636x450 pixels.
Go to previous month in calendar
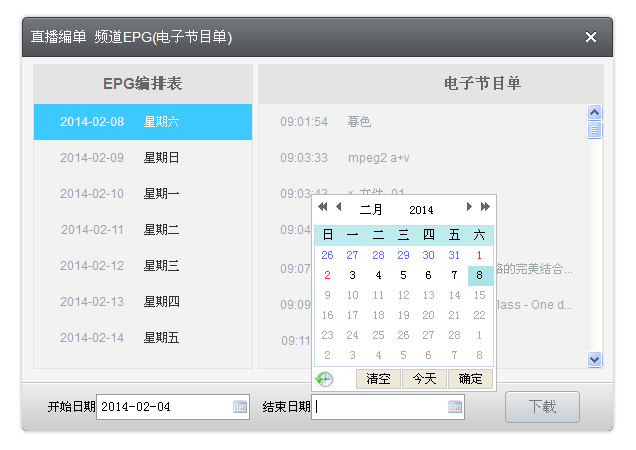pyautogui.click(x=339, y=207)
